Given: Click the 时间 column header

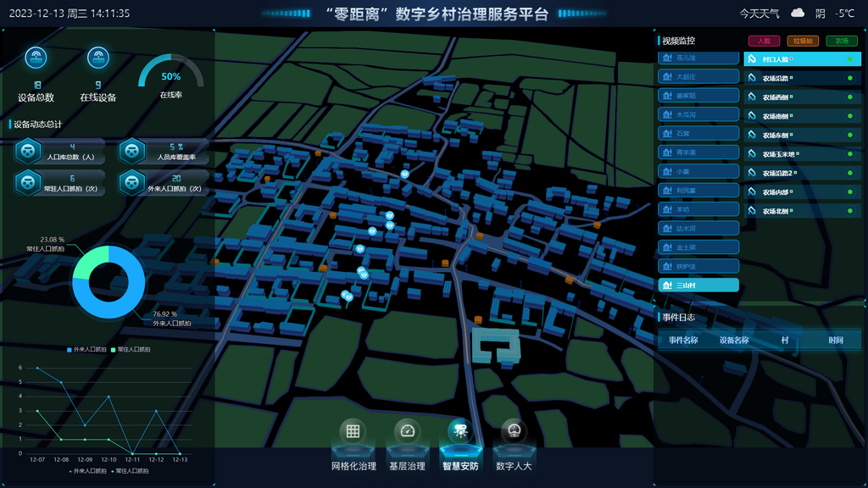Looking at the screenshot, I should tap(836, 341).
